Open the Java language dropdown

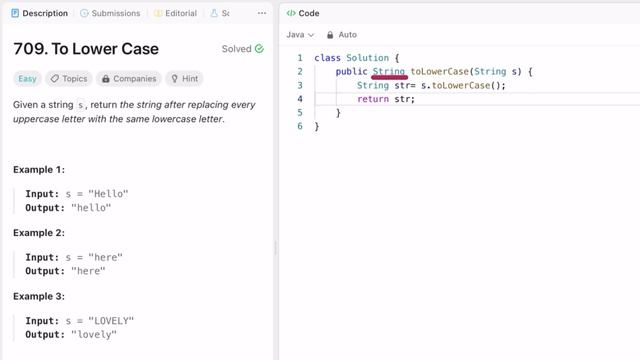[300, 35]
